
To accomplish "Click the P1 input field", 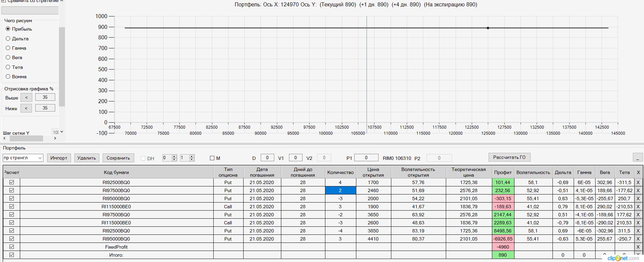I will tap(366, 158).
